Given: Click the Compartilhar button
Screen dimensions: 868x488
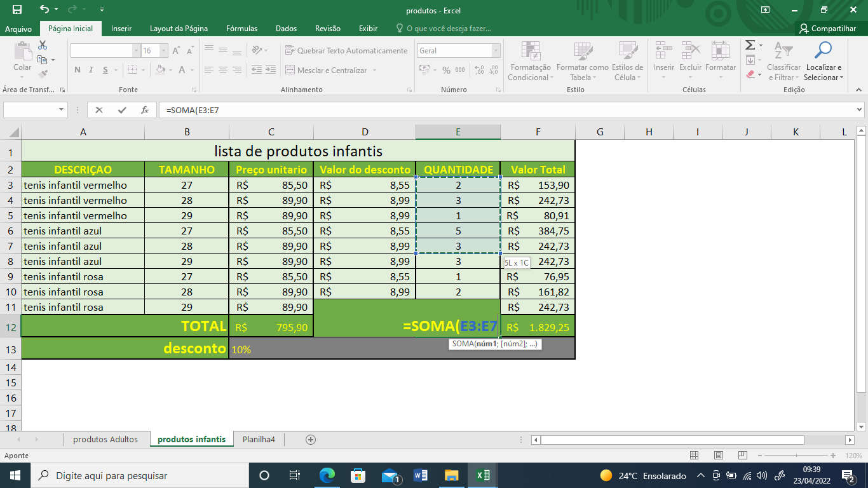Looking at the screenshot, I should (x=828, y=29).
